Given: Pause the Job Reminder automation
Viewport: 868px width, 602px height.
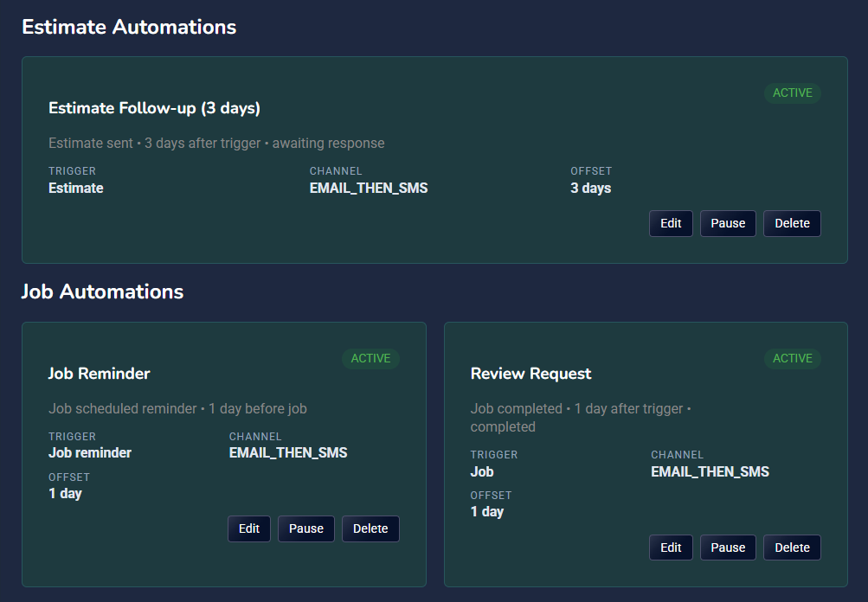Looking at the screenshot, I should [x=305, y=529].
